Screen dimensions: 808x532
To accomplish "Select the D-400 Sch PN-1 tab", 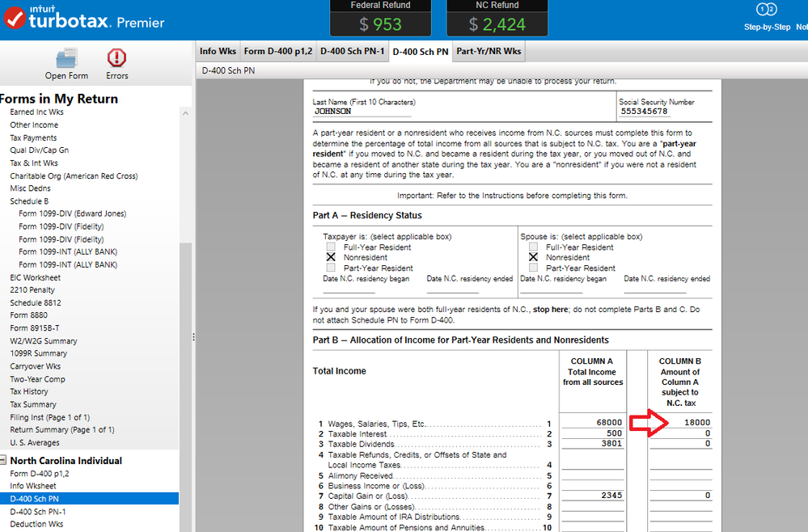I will click(351, 51).
